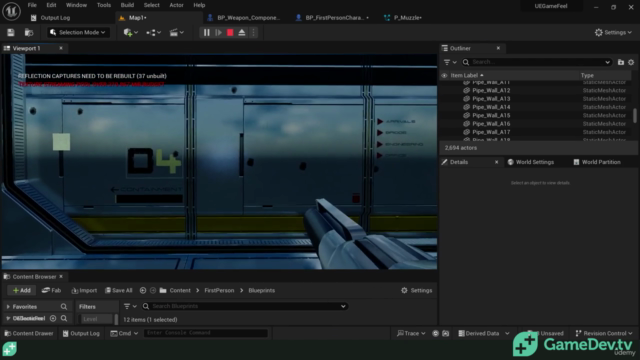Open the File menu
Screen dimensions: 640x360
(32, 5)
